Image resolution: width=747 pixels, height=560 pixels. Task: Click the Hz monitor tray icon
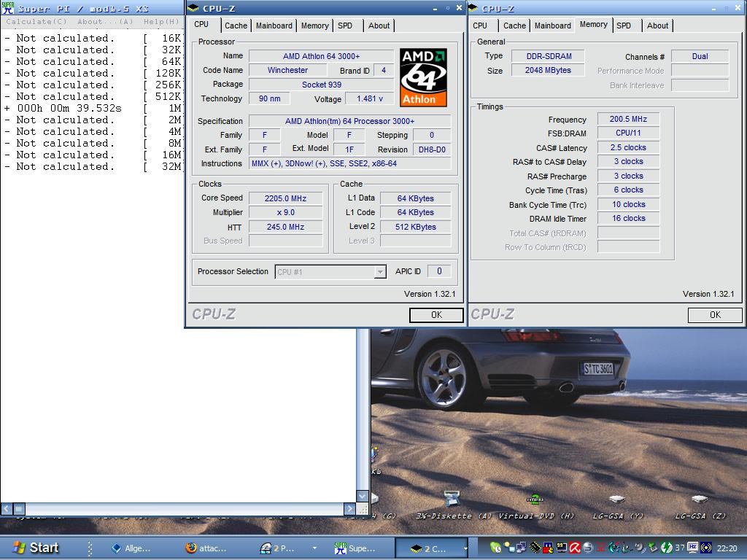pyautogui.click(x=693, y=548)
